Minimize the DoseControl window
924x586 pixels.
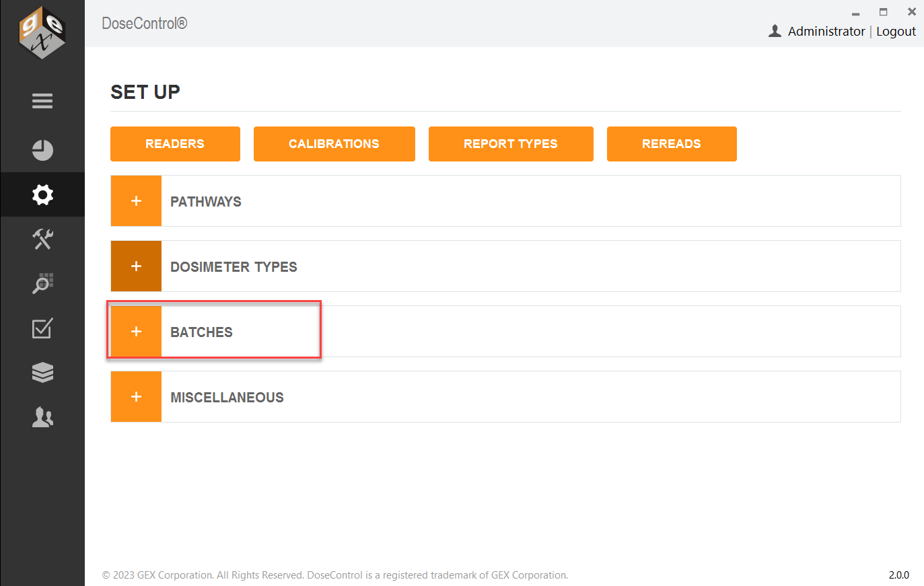click(x=855, y=13)
